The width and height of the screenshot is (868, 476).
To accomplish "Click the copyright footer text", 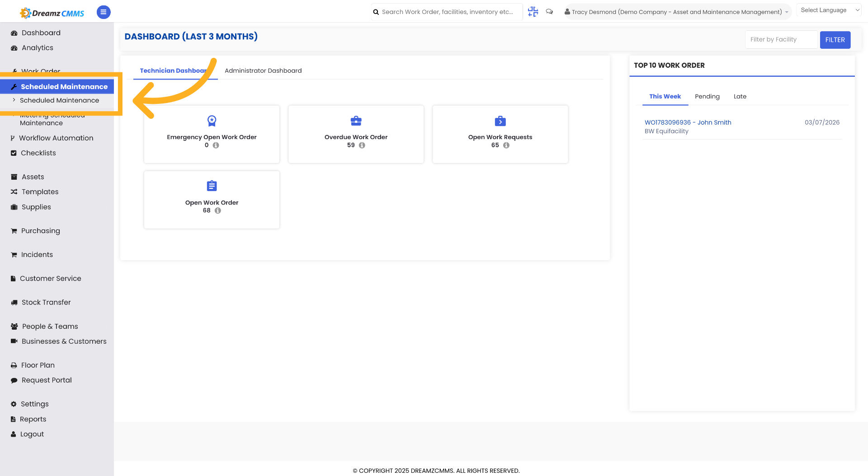I will tap(436, 471).
